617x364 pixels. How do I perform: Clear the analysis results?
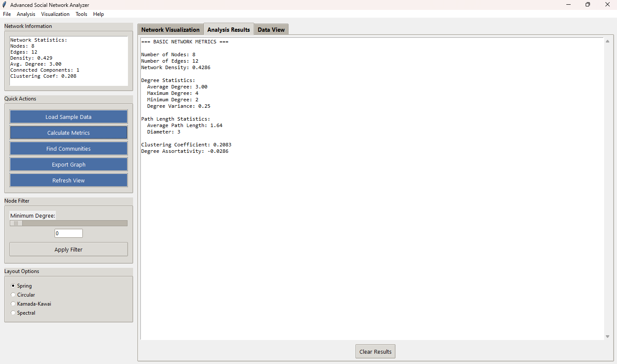pos(375,352)
